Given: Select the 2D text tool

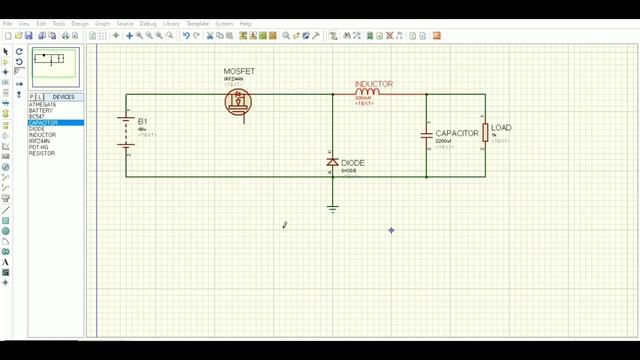Looking at the screenshot, I should pyautogui.click(x=5, y=262).
